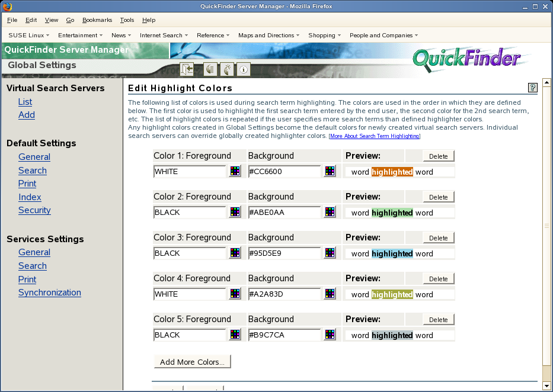Click Color 1 Foreground field containing WHITE

[x=190, y=172]
